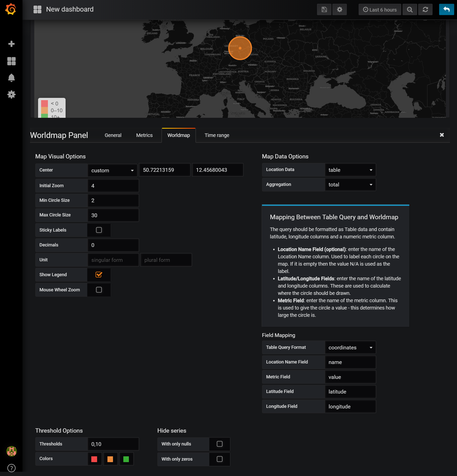
Task: Switch to the Metrics tab
Action: point(144,135)
